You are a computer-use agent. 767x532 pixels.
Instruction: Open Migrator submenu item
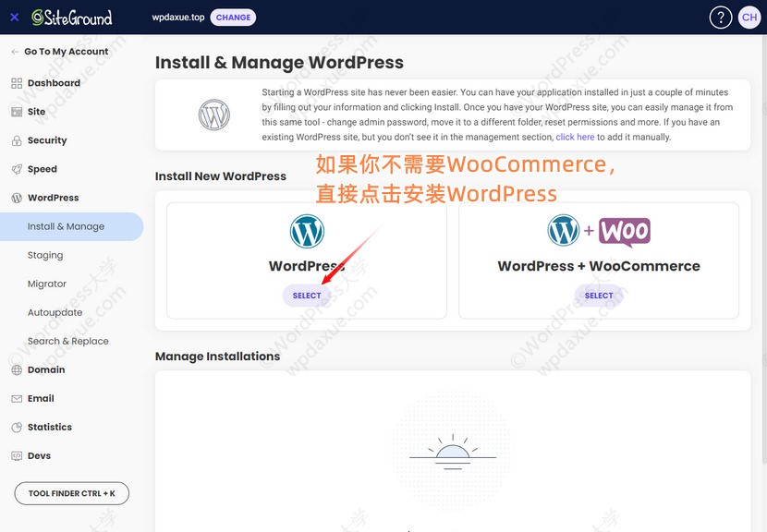click(47, 284)
